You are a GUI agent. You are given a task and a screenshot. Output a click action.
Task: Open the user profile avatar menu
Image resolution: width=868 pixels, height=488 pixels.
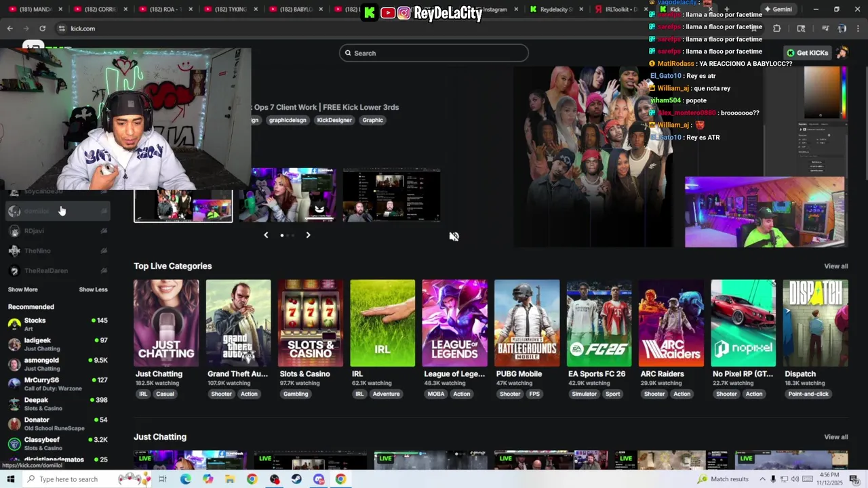pyautogui.click(x=842, y=53)
